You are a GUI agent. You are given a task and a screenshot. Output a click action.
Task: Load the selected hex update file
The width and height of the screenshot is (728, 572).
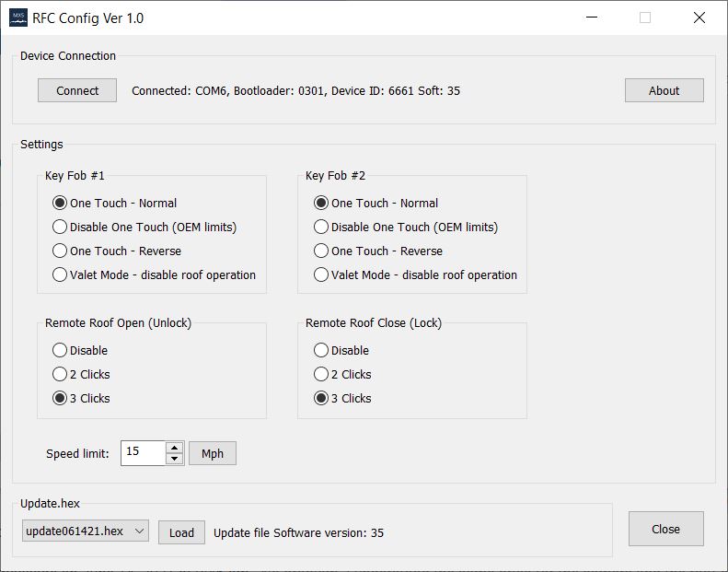181,532
